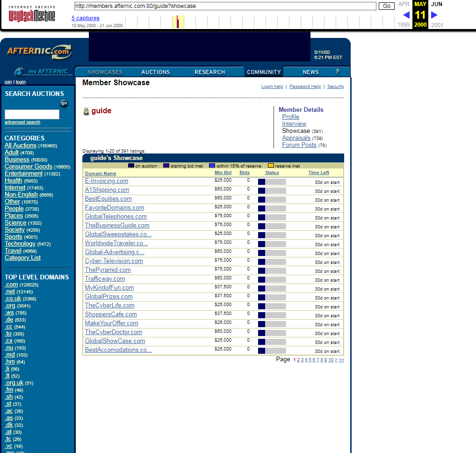Sort listings by Domain Name column
This screenshot has width=476, height=453.
(x=101, y=174)
